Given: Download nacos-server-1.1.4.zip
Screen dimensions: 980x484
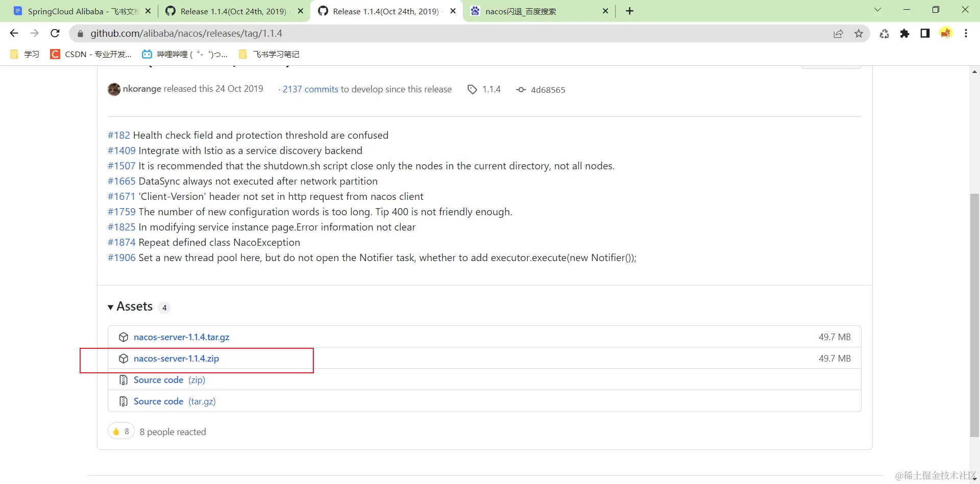Looking at the screenshot, I should 176,359.
